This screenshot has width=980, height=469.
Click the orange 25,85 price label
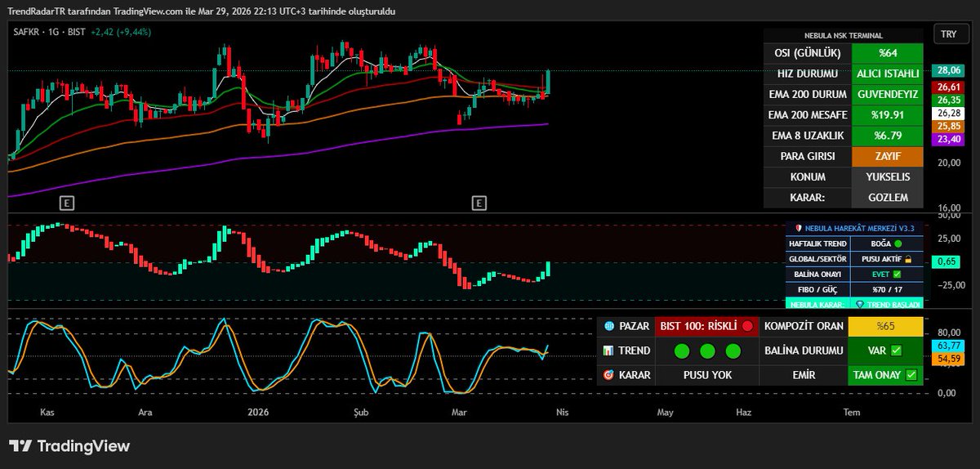tap(948, 126)
